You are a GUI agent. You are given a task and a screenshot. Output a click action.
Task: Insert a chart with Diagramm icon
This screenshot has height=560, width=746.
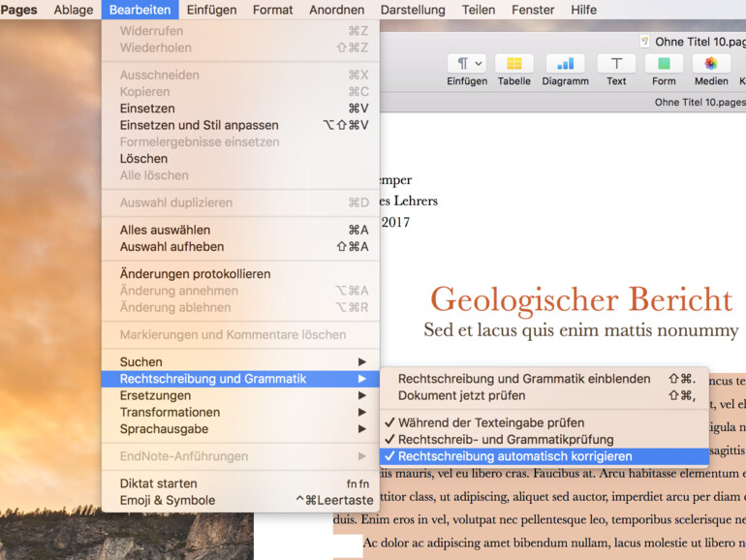(x=565, y=63)
